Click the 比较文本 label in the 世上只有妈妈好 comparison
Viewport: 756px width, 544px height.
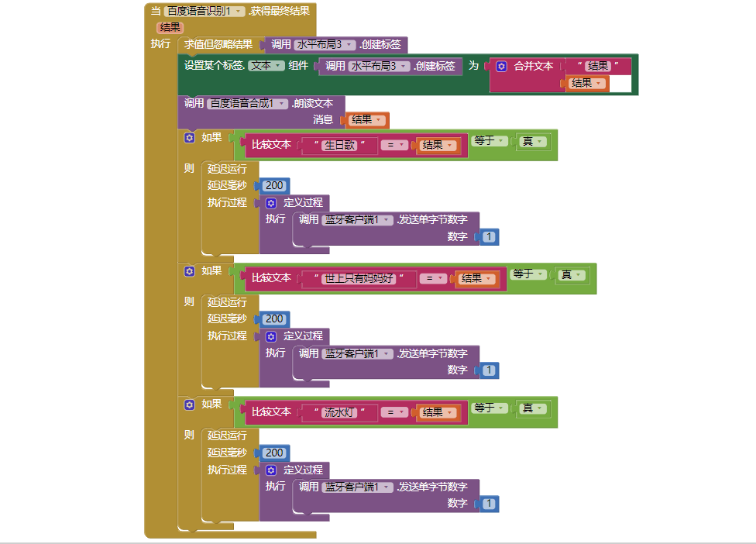point(271,278)
